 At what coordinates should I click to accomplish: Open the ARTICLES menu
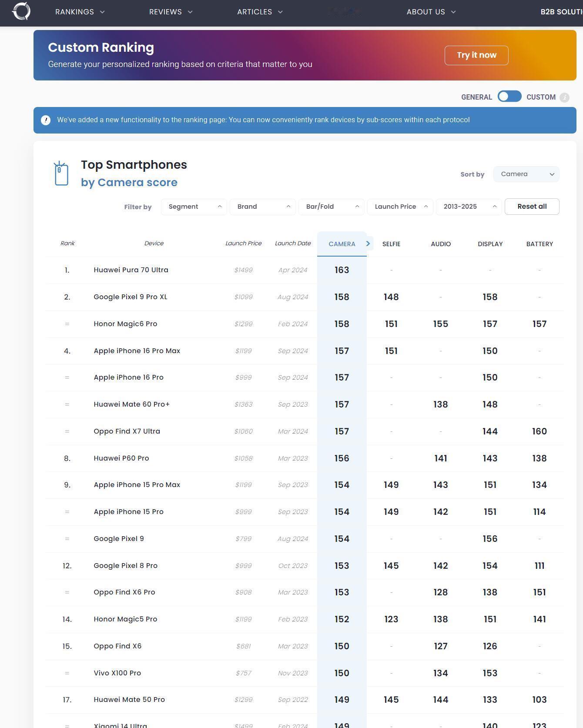[260, 12]
